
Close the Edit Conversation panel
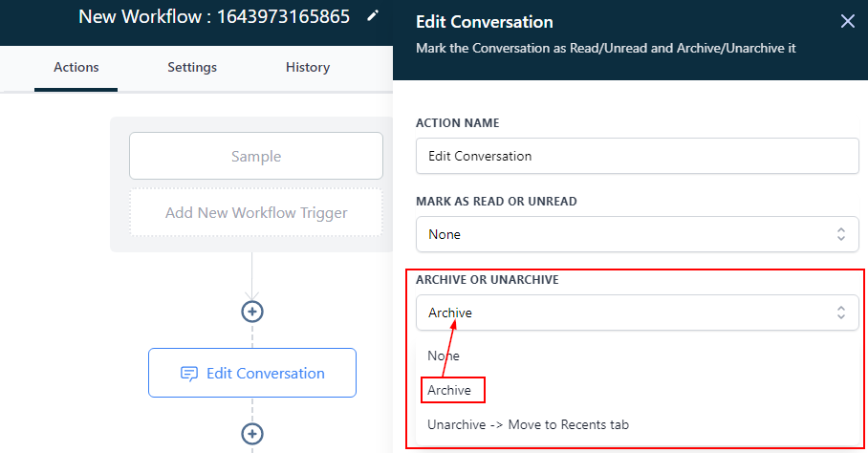(x=847, y=22)
